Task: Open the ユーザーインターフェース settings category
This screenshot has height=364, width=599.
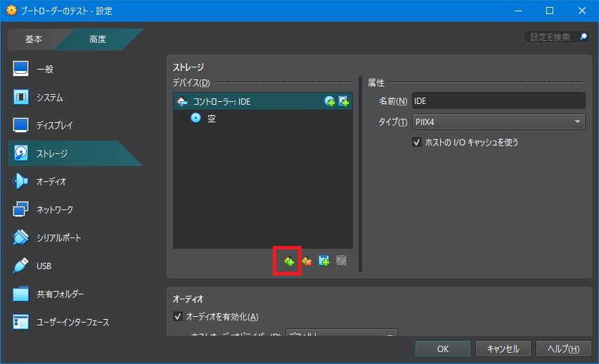Action: click(x=75, y=322)
